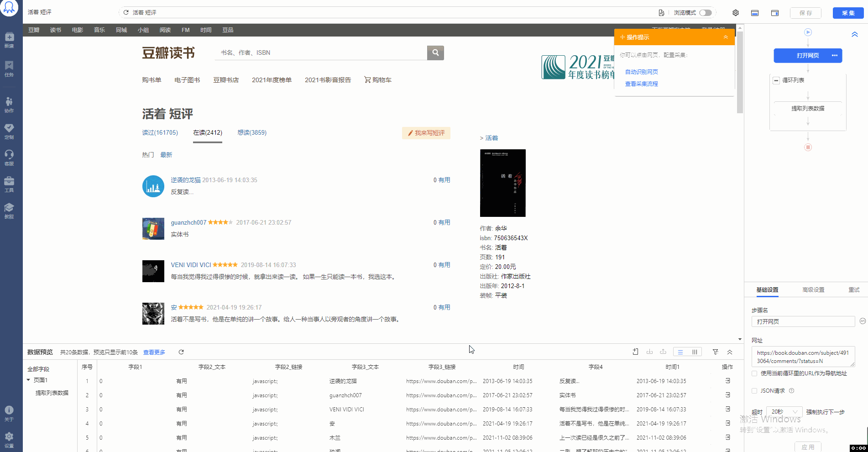Click the 自动识别网页 link
The width and height of the screenshot is (868, 452).
(641, 72)
